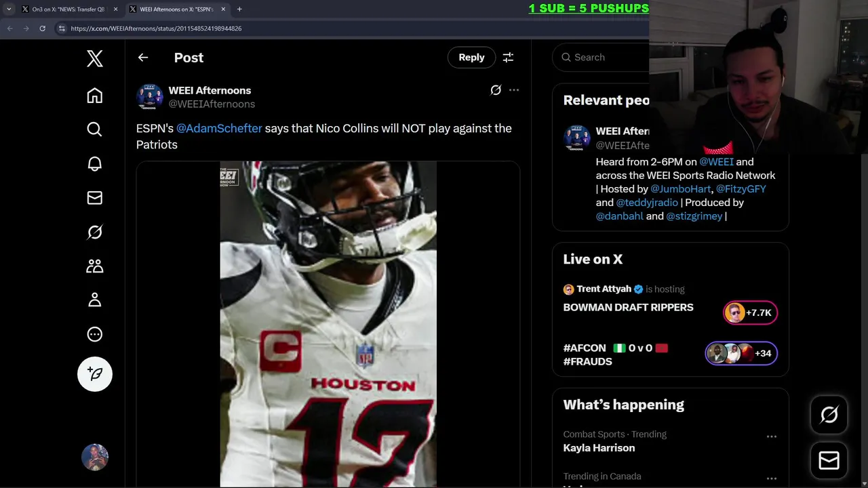Image resolution: width=868 pixels, height=488 pixels.
Task: Click the X logo in sidebar
Action: (95, 58)
